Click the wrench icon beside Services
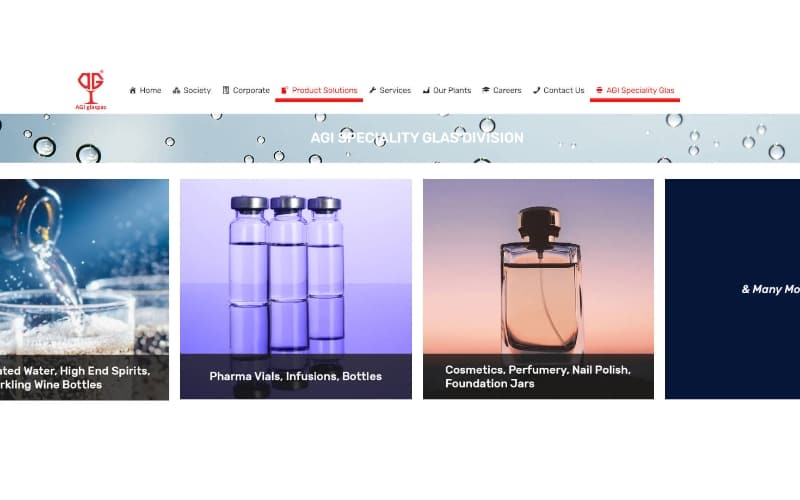800x500 pixels. point(372,90)
